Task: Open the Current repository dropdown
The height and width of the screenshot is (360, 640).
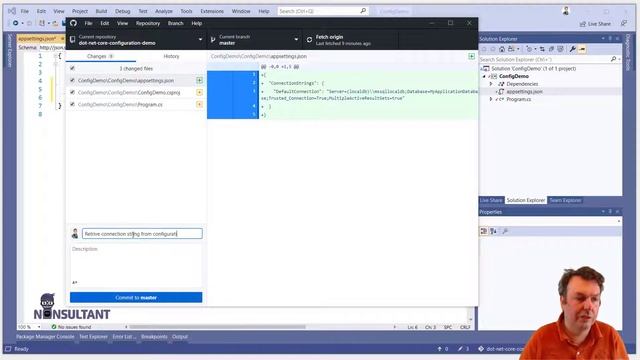Action: (136, 40)
